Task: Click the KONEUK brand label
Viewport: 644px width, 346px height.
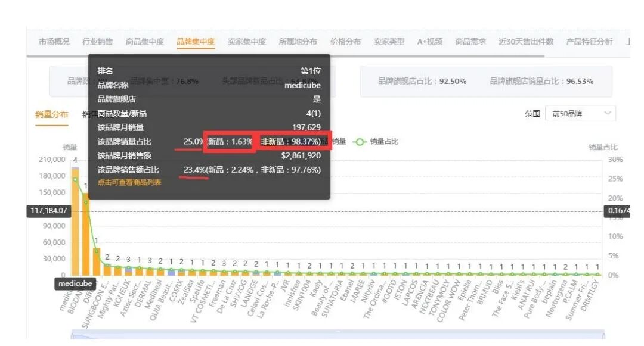Action: [122, 293]
